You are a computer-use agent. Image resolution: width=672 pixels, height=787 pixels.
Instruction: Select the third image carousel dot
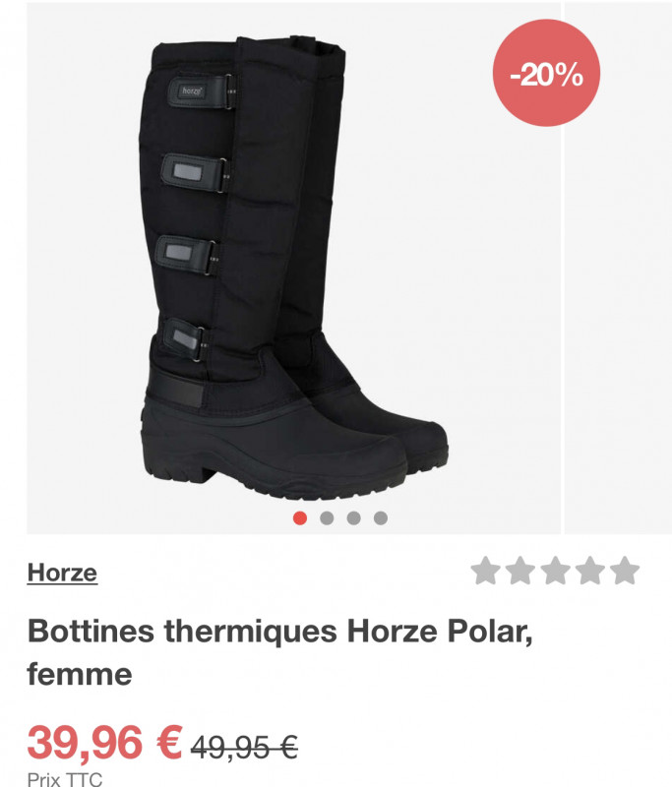point(354,518)
